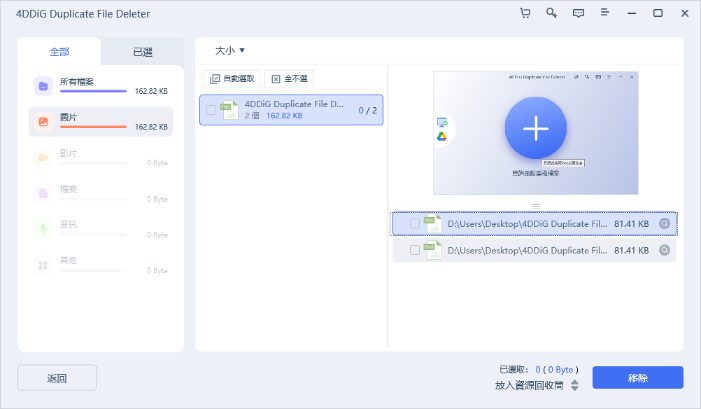Viewport: 701px width, 409px height.
Task: Select the 檔案 documents category
Action: click(x=101, y=193)
